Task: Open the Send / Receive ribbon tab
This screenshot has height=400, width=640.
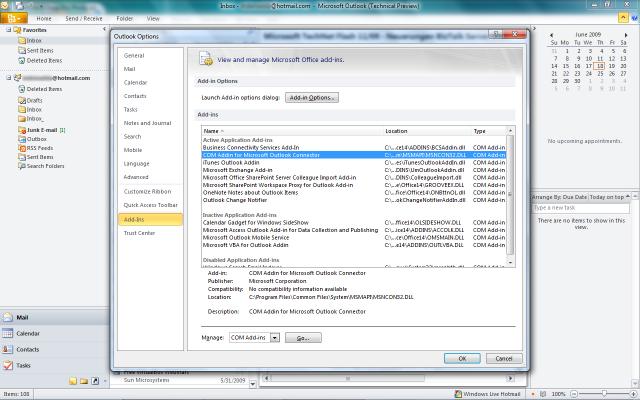Action: tap(84, 18)
